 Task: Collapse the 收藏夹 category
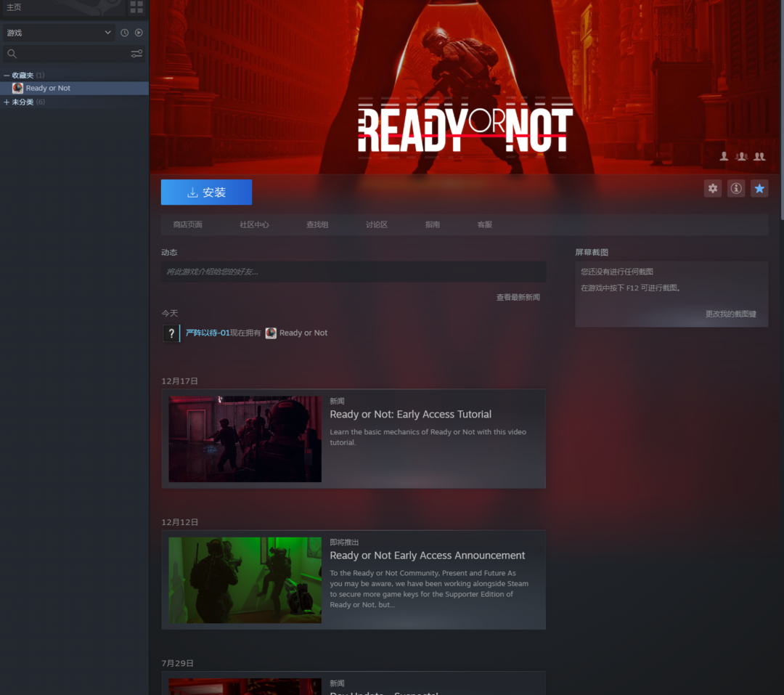click(7, 76)
